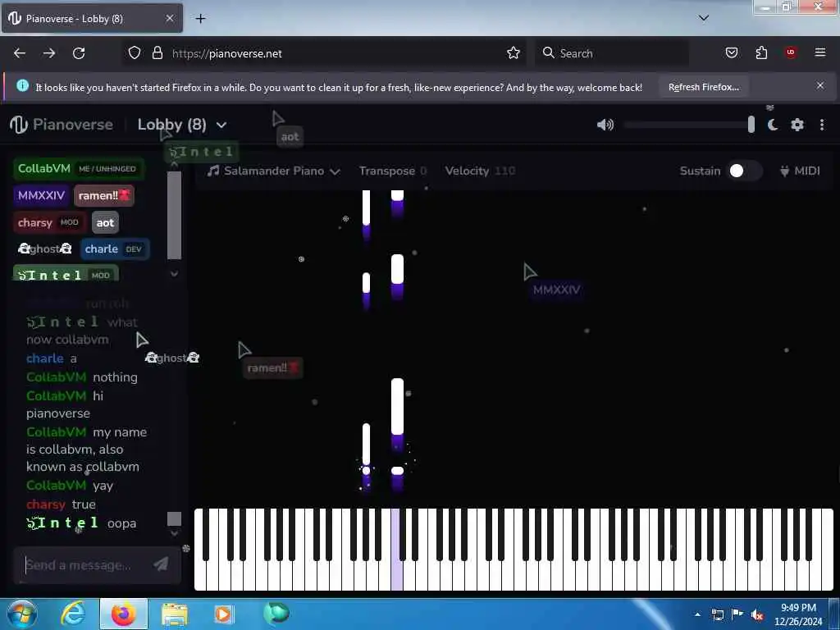The width and height of the screenshot is (840, 630).
Task: Open Pocket save icon in toolbar
Action: (731, 52)
